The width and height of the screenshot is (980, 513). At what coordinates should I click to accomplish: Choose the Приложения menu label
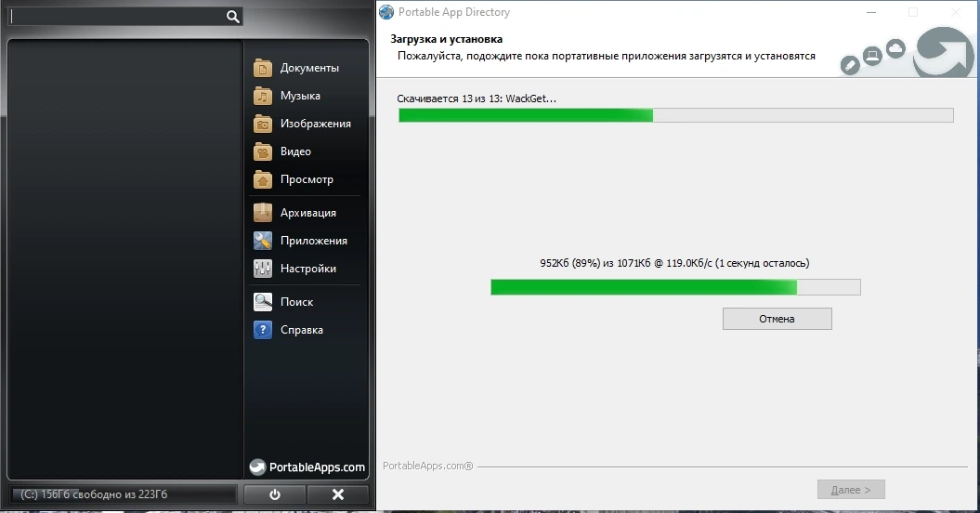click(x=314, y=241)
